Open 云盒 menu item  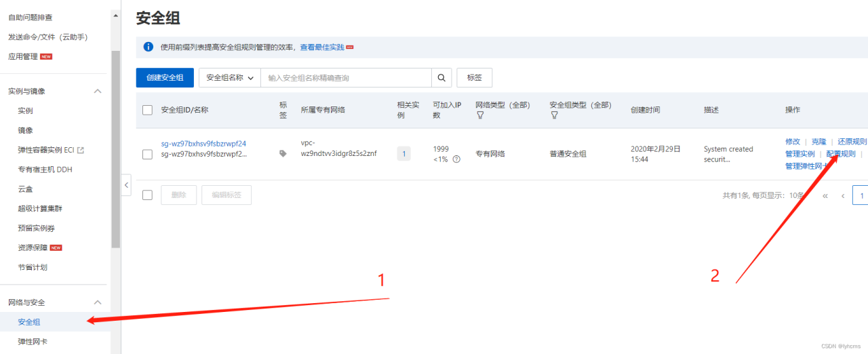(25, 189)
